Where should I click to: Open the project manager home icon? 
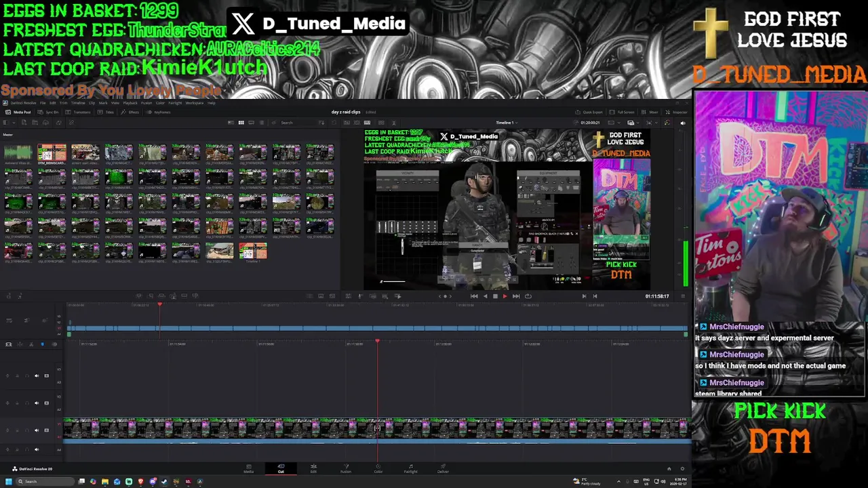pos(669,469)
